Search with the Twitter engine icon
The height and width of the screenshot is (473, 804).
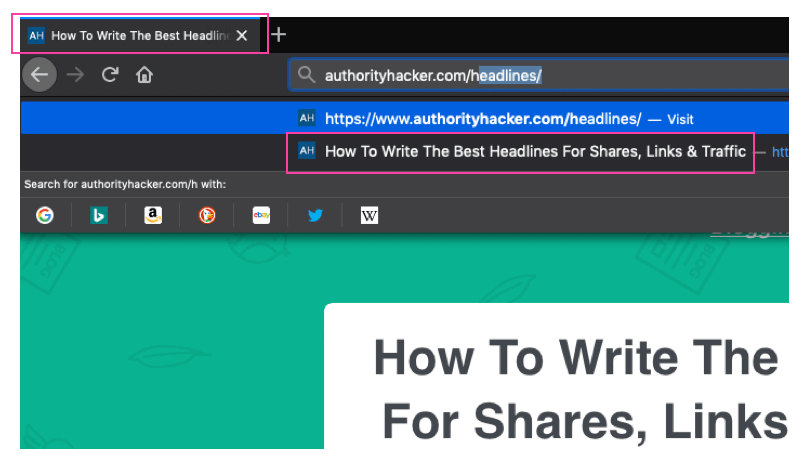(315, 215)
